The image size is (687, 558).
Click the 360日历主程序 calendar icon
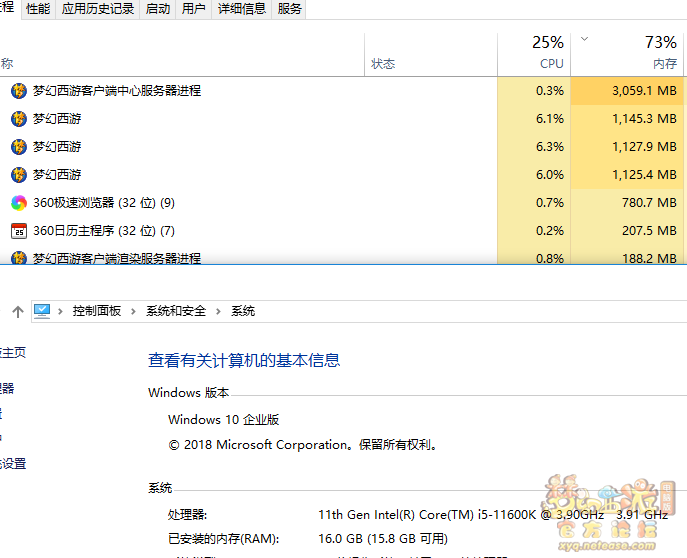pyautogui.click(x=19, y=231)
